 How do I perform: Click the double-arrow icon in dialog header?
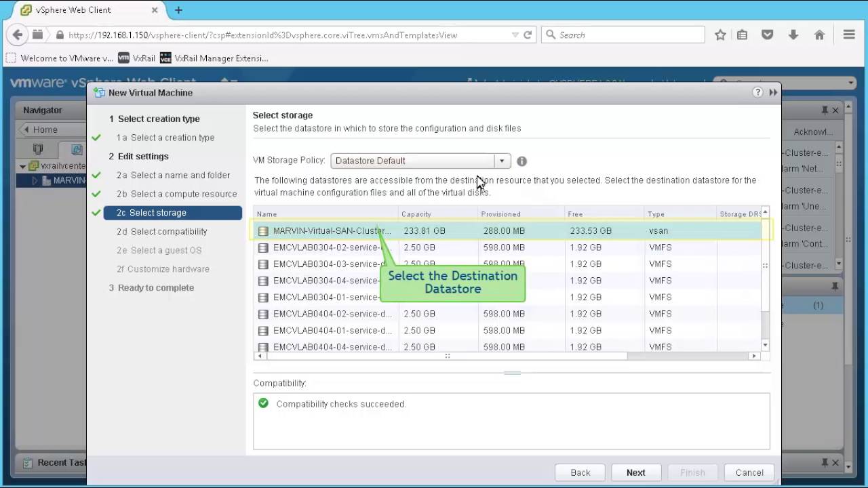[x=773, y=92]
